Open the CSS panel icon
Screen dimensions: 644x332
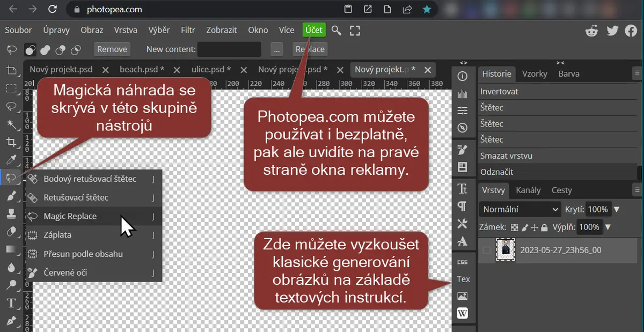(x=463, y=262)
